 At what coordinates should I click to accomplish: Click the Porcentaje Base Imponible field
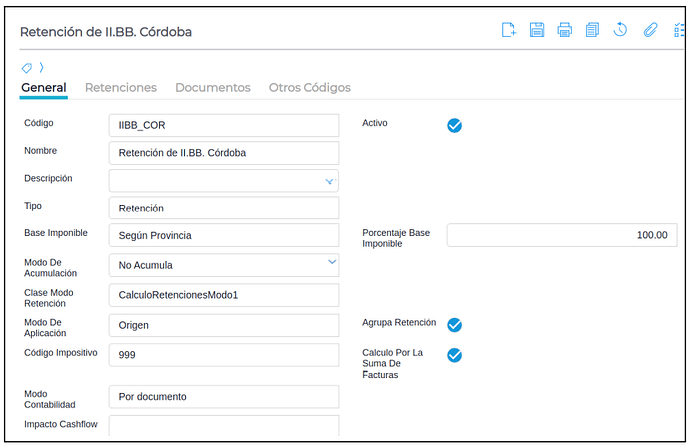pos(561,235)
